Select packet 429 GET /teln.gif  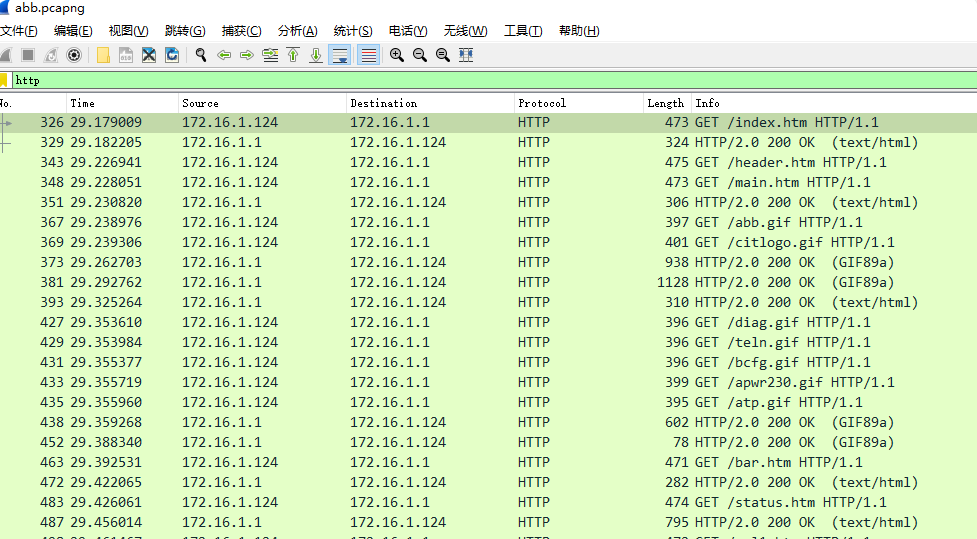point(488,342)
